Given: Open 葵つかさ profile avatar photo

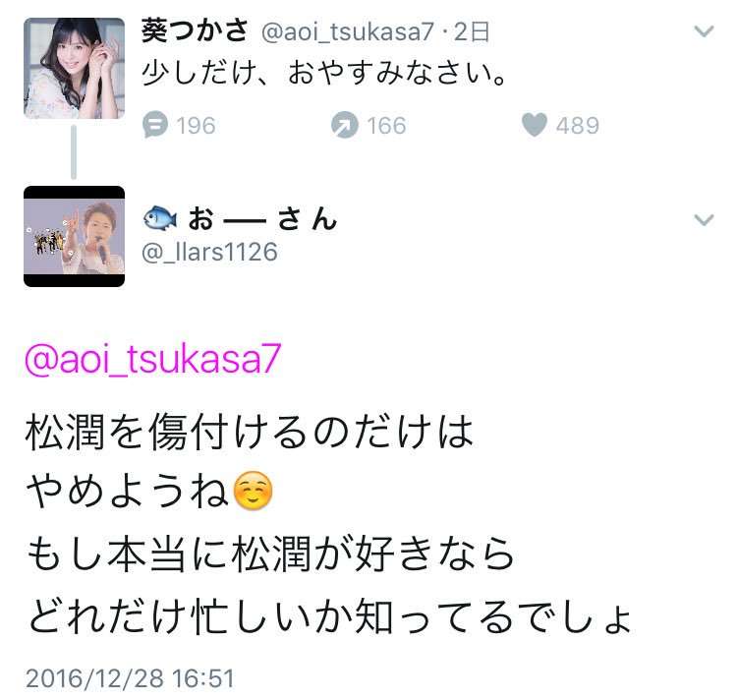Looking at the screenshot, I should (75, 68).
